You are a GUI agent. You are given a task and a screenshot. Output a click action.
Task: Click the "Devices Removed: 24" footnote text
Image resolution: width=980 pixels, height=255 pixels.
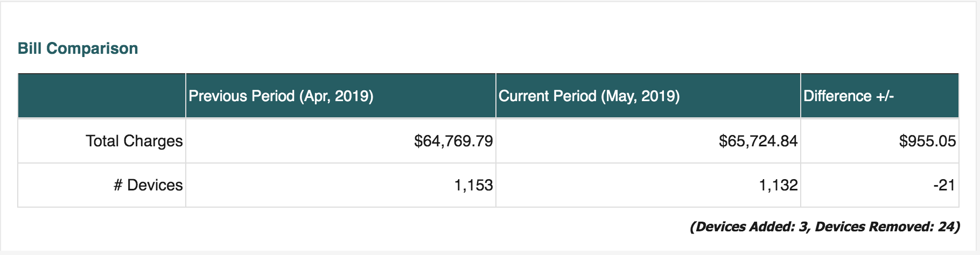click(886, 226)
